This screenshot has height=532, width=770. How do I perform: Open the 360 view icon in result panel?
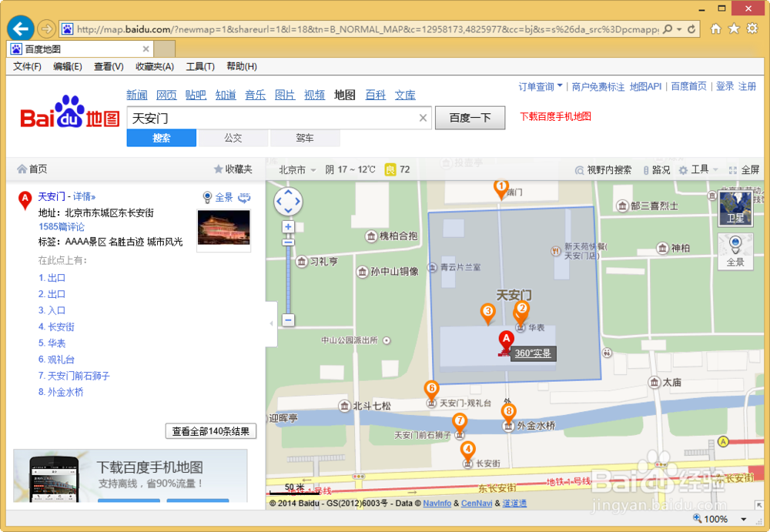[244, 197]
